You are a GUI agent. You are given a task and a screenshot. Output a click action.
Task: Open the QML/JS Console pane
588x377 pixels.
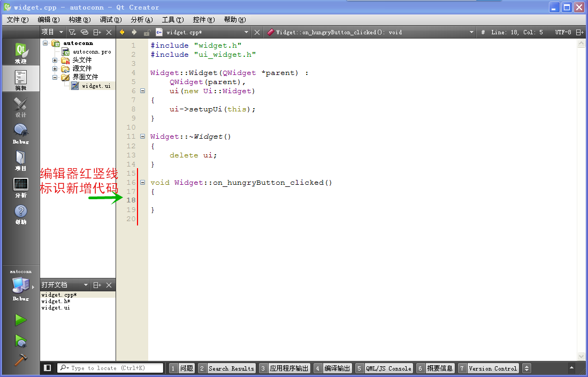click(384, 368)
